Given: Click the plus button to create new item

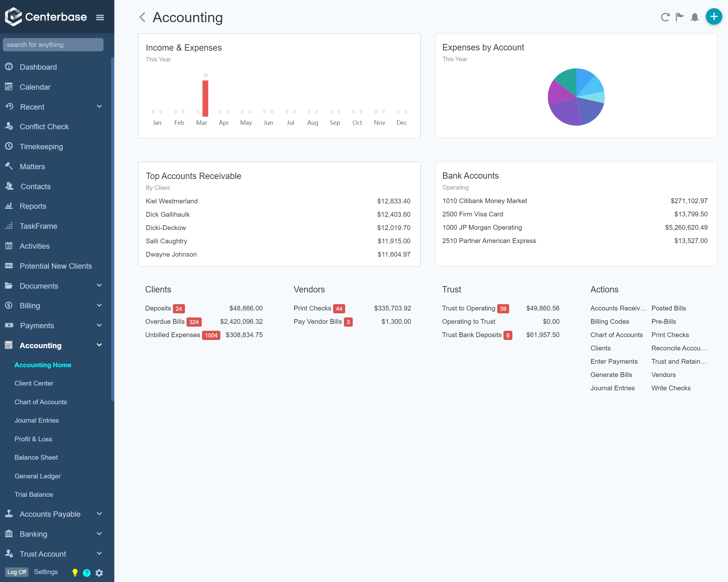Looking at the screenshot, I should click(x=713, y=16).
